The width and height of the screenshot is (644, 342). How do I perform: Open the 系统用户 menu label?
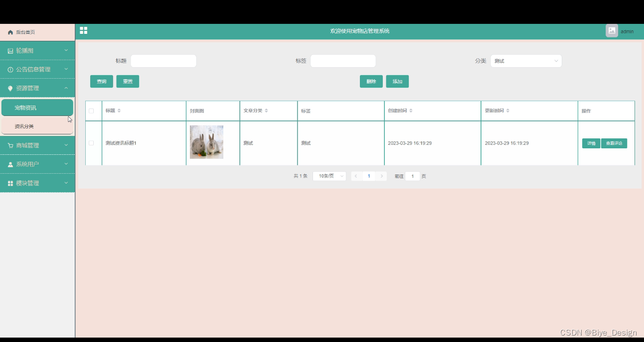[x=27, y=164]
